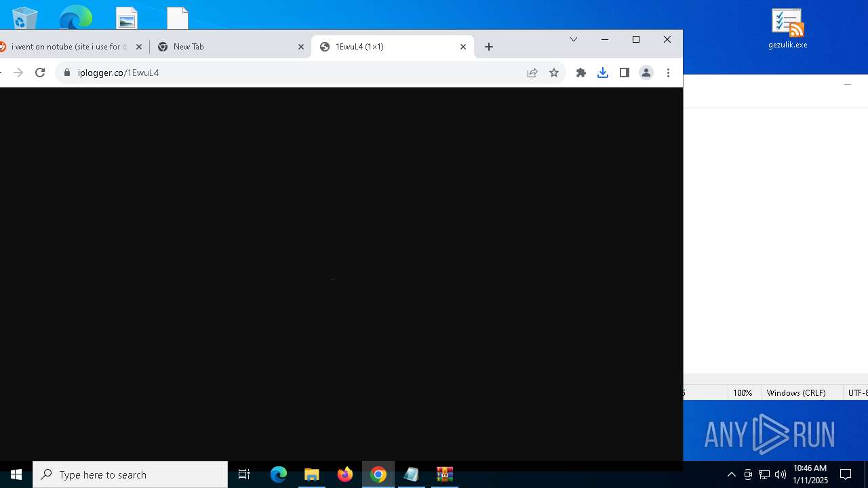
Task: Toggle Chrome side panel
Action: pos(625,73)
